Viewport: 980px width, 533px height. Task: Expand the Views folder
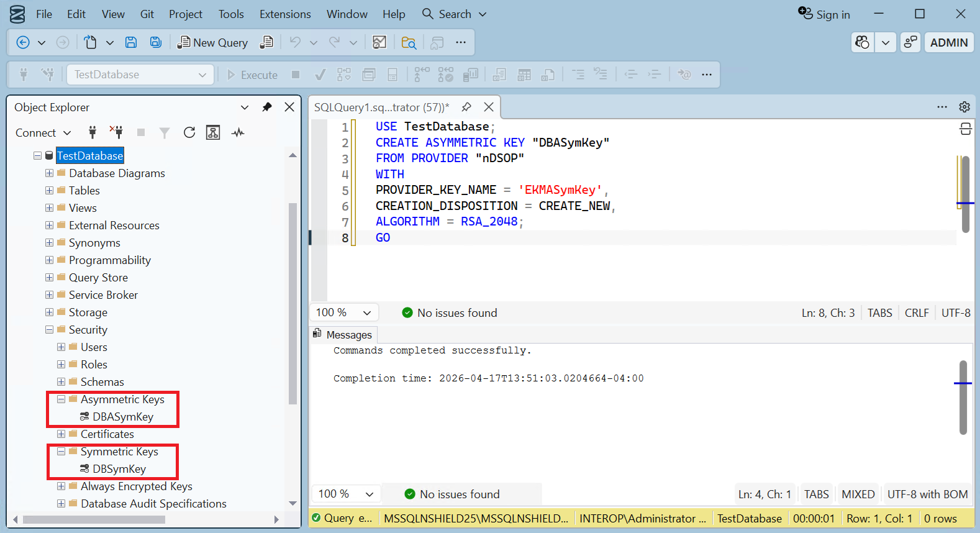(49, 208)
